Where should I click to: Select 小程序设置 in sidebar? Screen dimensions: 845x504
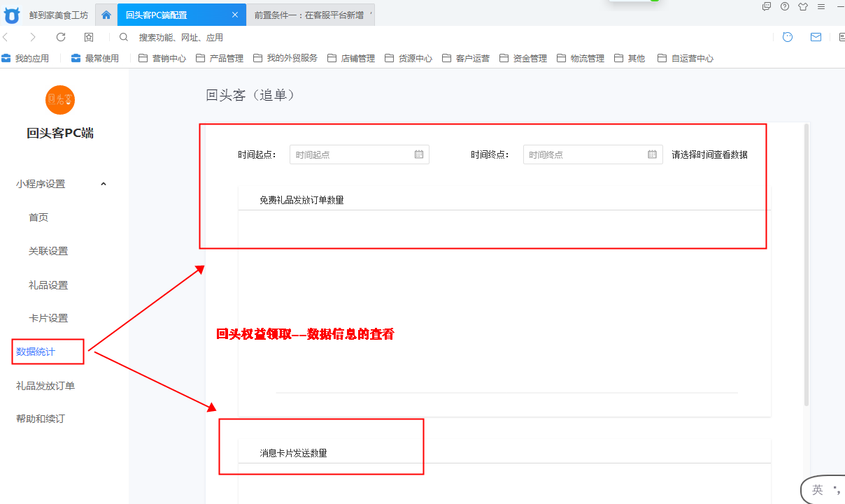tap(41, 184)
